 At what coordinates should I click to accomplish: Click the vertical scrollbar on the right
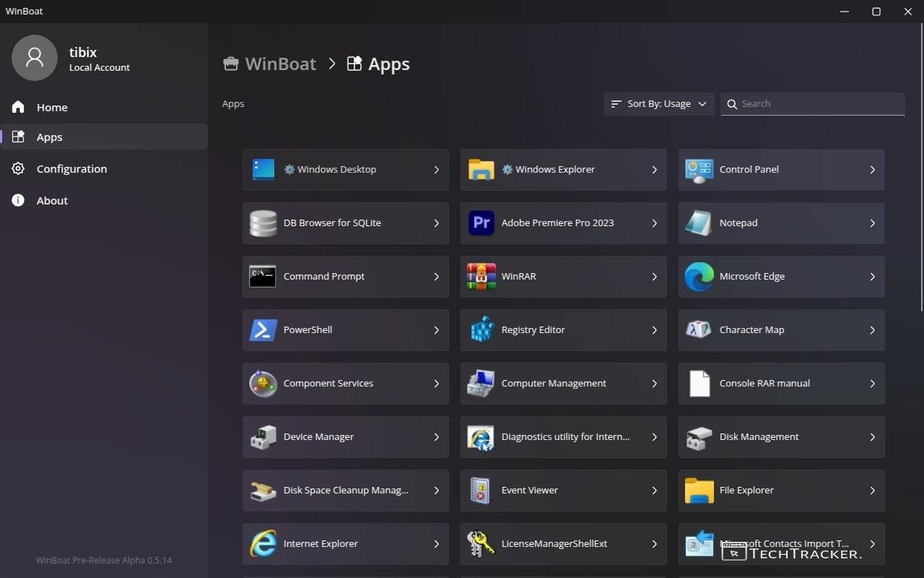[x=920, y=166]
